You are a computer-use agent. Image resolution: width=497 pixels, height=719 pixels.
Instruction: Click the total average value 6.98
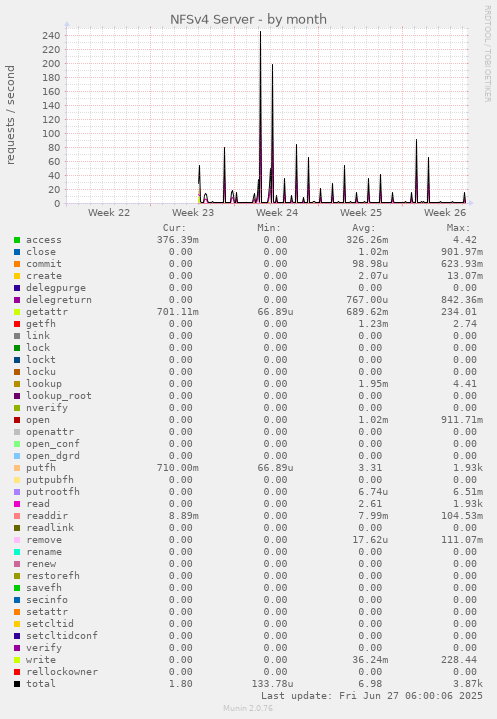click(x=370, y=684)
